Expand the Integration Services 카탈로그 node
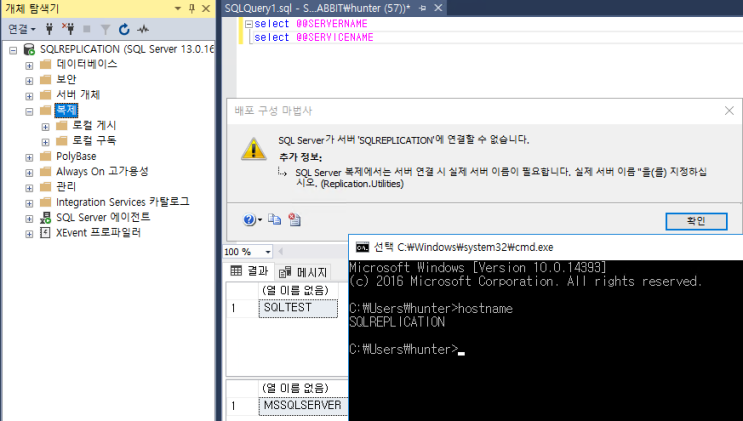Image resolution: width=743 pixels, height=421 pixels. coord(29,203)
